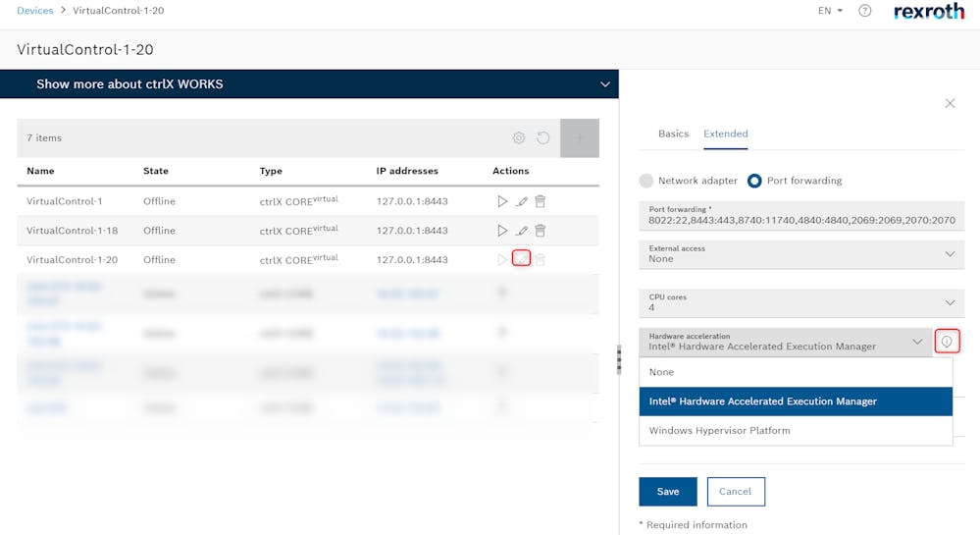980x535 pixels.
Task: Open the EN language menu
Action: (x=830, y=11)
